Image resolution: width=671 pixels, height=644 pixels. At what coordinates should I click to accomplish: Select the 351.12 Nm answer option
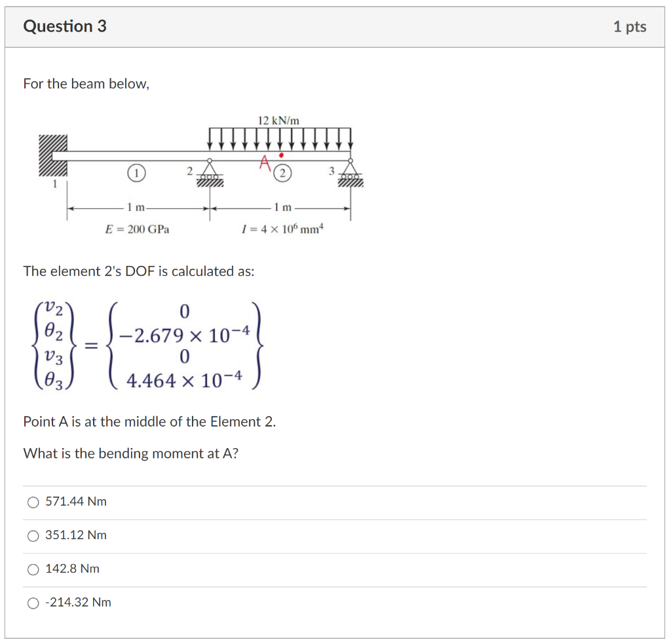click(33, 536)
